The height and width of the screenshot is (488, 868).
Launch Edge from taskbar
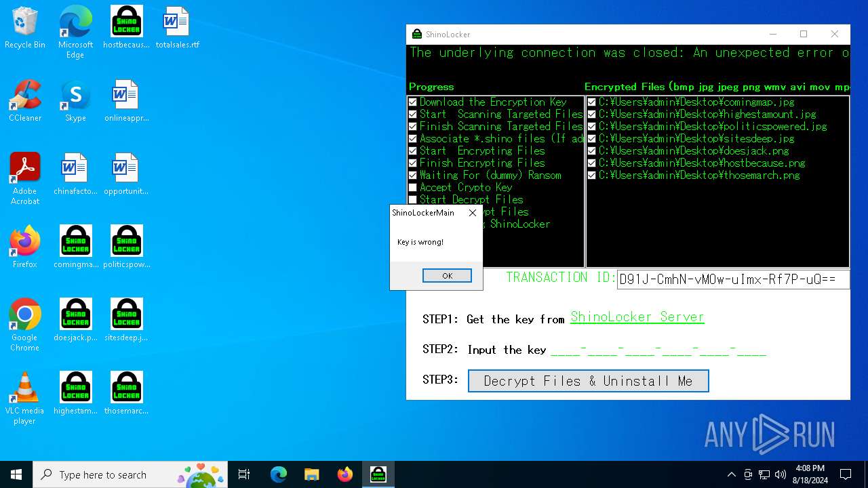279,474
